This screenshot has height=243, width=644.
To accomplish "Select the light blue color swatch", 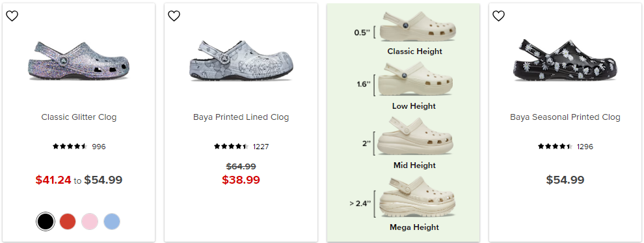I will (x=112, y=222).
